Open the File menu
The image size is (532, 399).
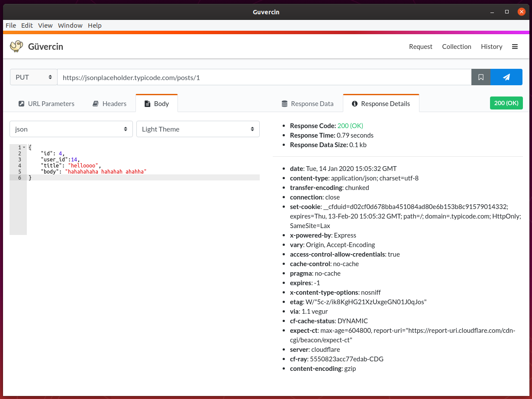click(11, 26)
